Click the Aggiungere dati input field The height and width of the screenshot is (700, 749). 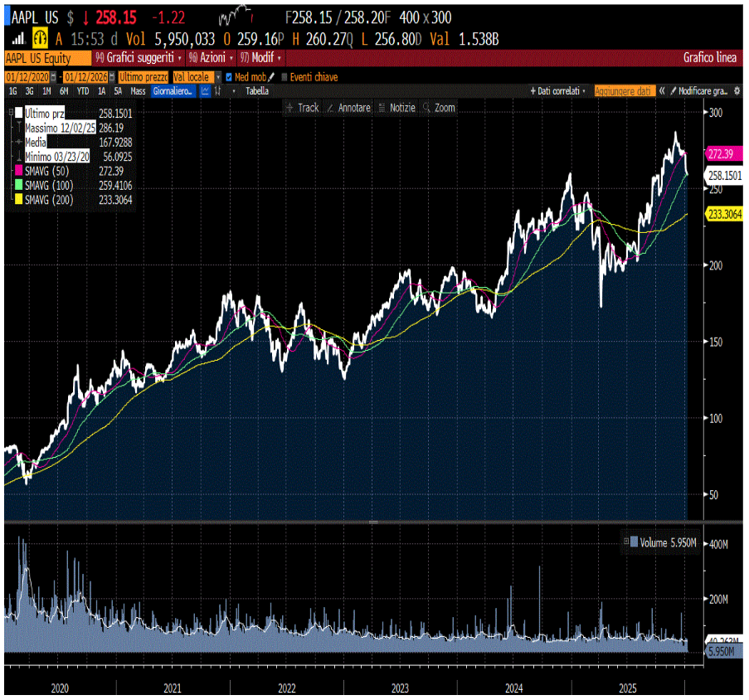[x=625, y=90]
